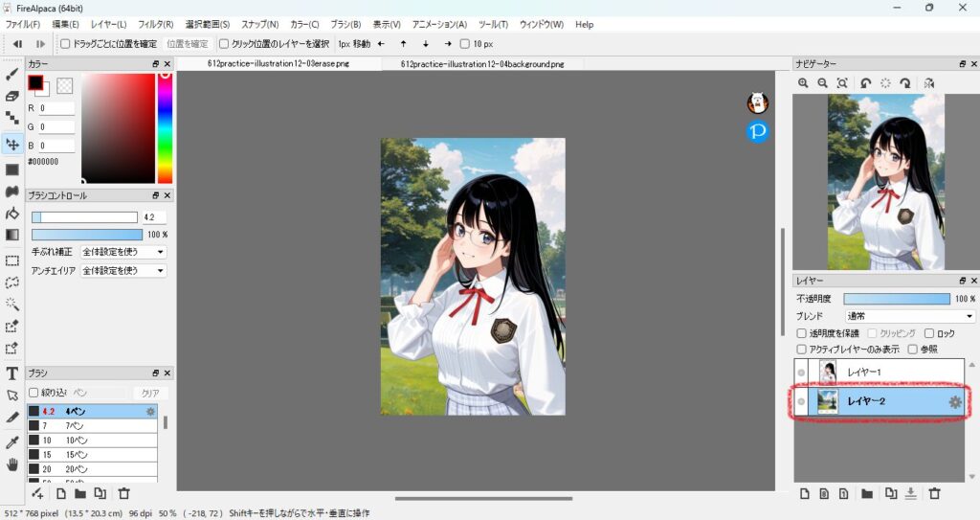Click the rainbow hue slider strip
The width and height of the screenshot is (980, 520).
(165, 129)
